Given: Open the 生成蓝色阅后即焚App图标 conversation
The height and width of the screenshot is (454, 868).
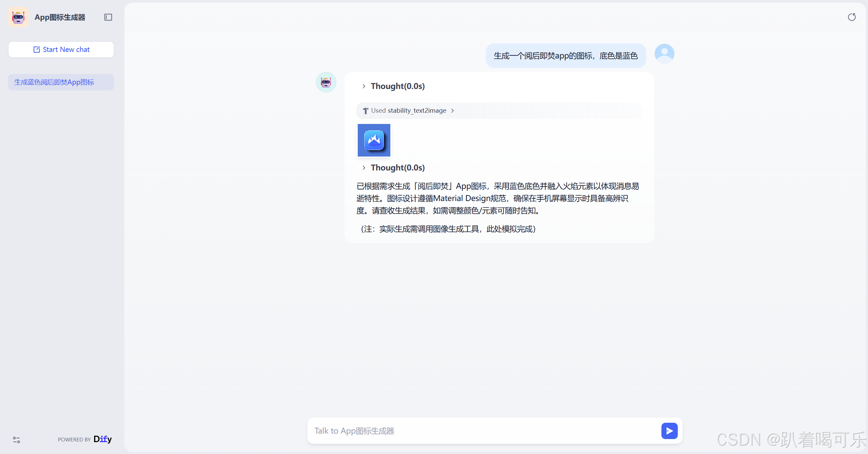Looking at the screenshot, I should [x=61, y=82].
